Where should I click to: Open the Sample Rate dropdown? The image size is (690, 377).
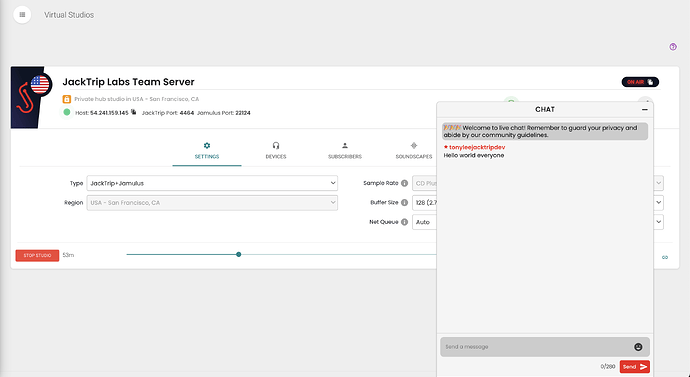[x=537, y=183]
